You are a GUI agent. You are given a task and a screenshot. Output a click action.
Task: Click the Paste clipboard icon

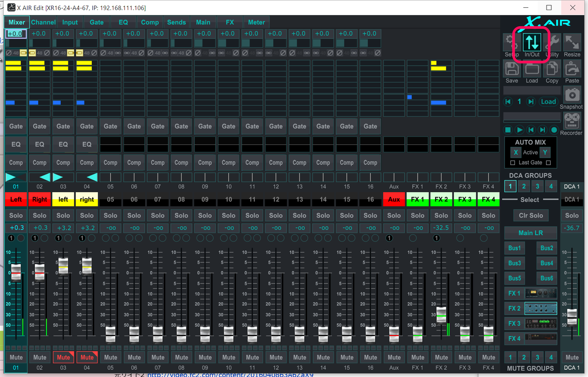pos(572,69)
